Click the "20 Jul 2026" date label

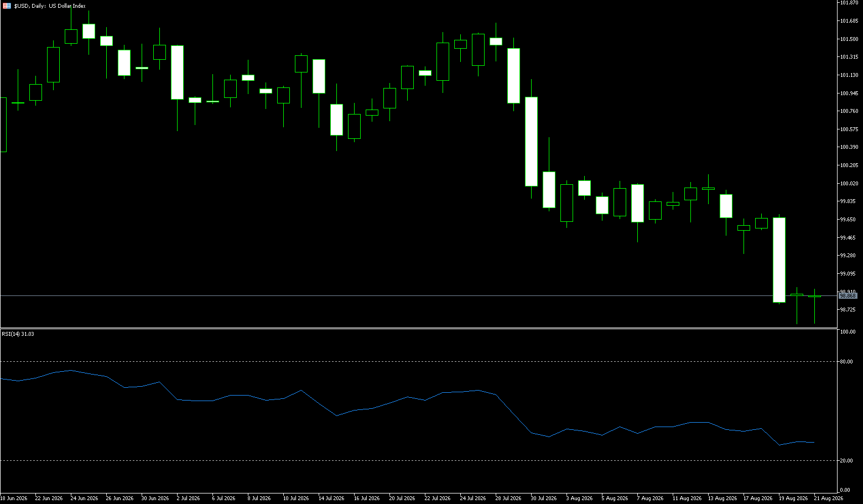(402, 498)
